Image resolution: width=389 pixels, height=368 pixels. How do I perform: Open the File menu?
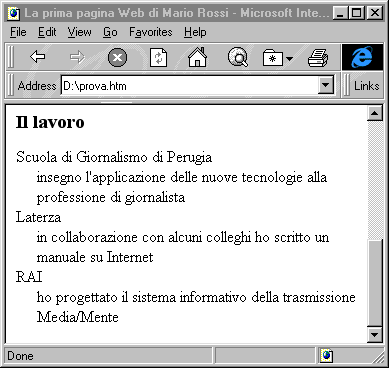(18, 32)
